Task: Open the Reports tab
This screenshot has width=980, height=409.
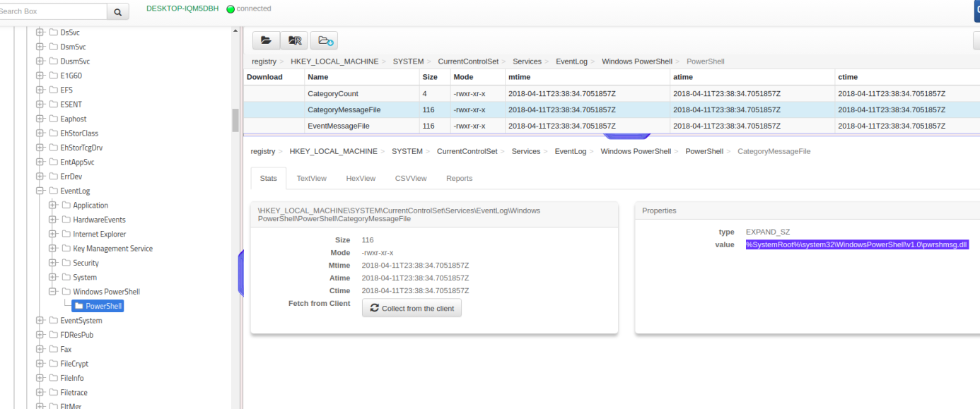Action: [459, 178]
